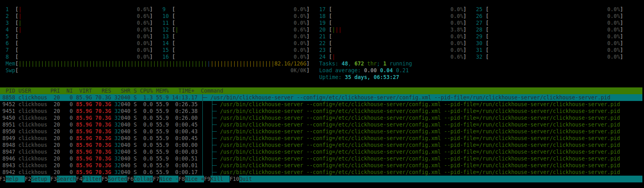This screenshot has width=644, height=188.
Task: Click TIME+ value 14:13.17 in row 8858
Action: pyautogui.click(x=185, y=97)
